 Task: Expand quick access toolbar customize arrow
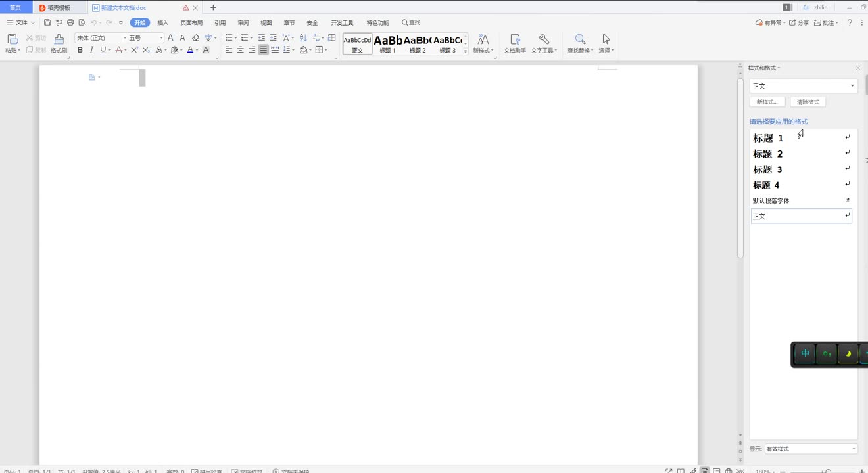coord(121,23)
